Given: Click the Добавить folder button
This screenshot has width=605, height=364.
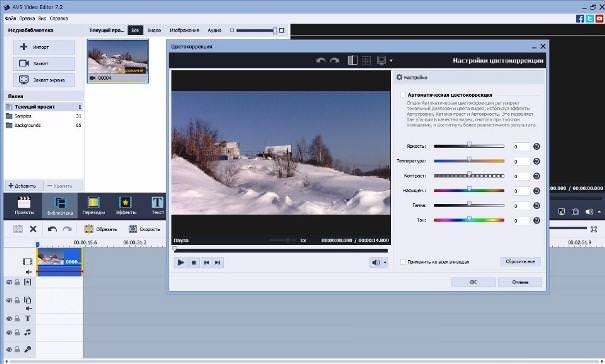Looking at the screenshot, I should 23,186.
